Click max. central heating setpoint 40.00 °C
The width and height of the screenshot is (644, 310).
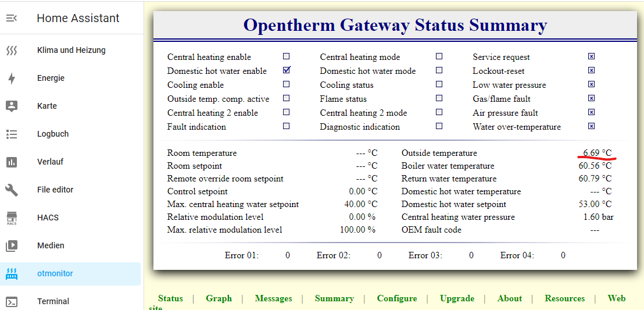[360, 204]
